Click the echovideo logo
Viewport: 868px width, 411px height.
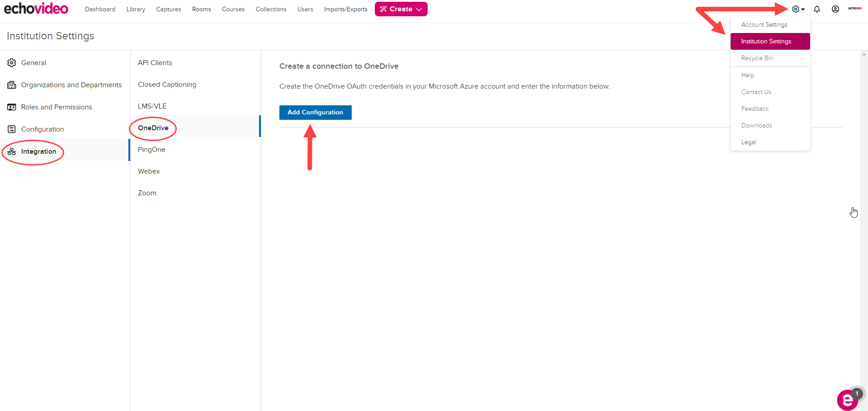(36, 9)
